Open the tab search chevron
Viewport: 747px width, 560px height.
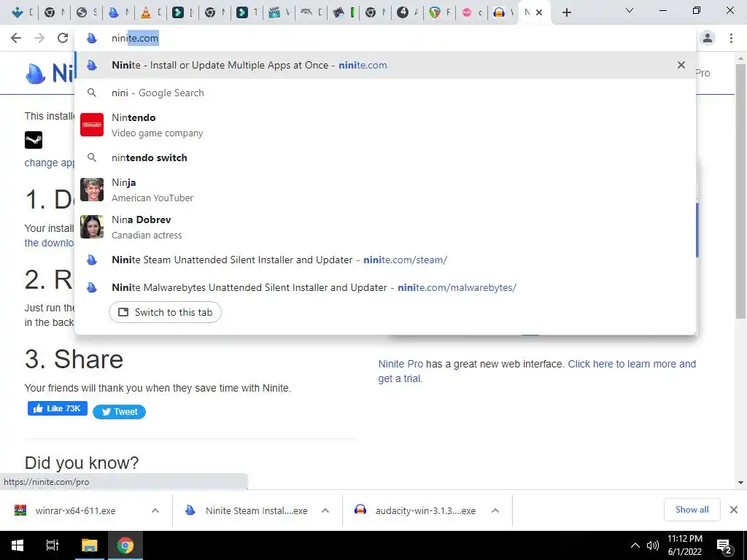[x=630, y=10]
